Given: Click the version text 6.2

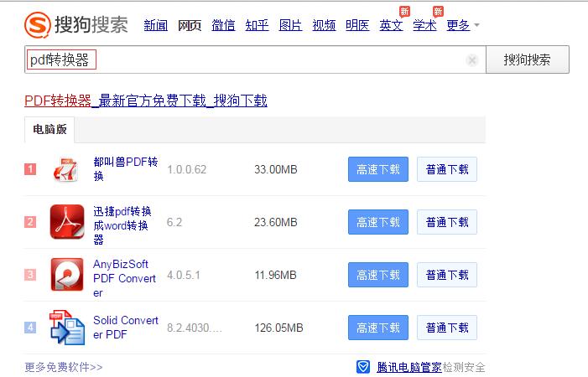Looking at the screenshot, I should click(174, 222).
